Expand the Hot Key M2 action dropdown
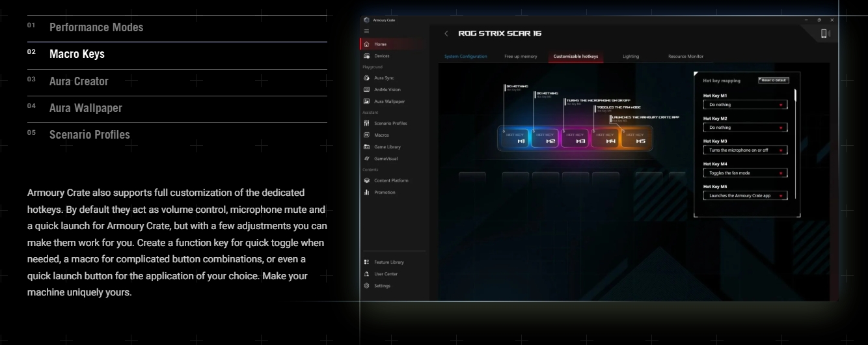The width and height of the screenshot is (868, 345). pos(745,128)
